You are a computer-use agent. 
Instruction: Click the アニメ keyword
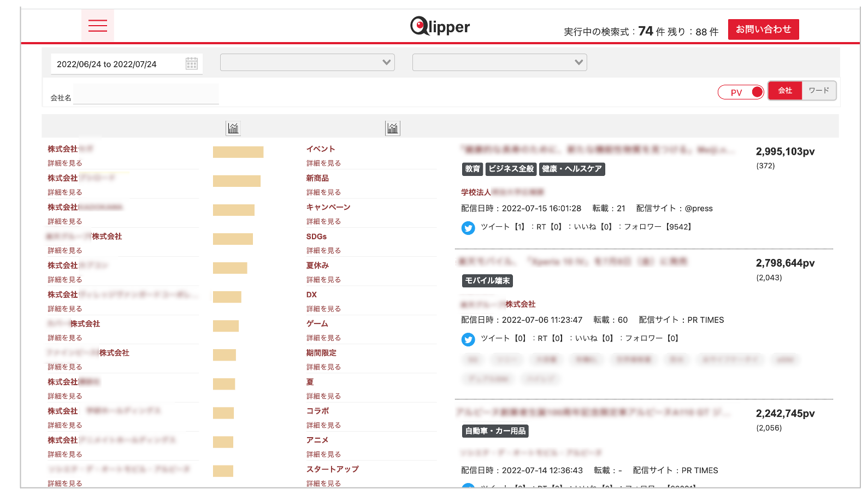point(317,440)
